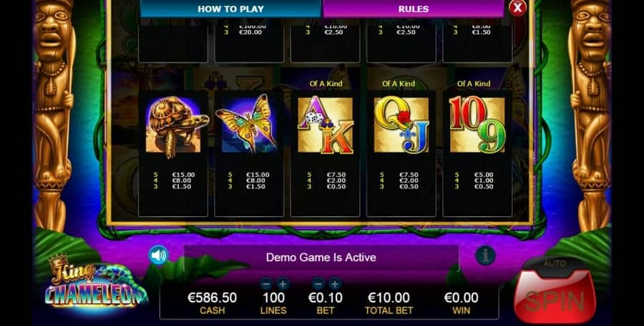Select the Q J card symbol
Image resolution: width=644 pixels, height=326 pixels.
[x=401, y=125]
